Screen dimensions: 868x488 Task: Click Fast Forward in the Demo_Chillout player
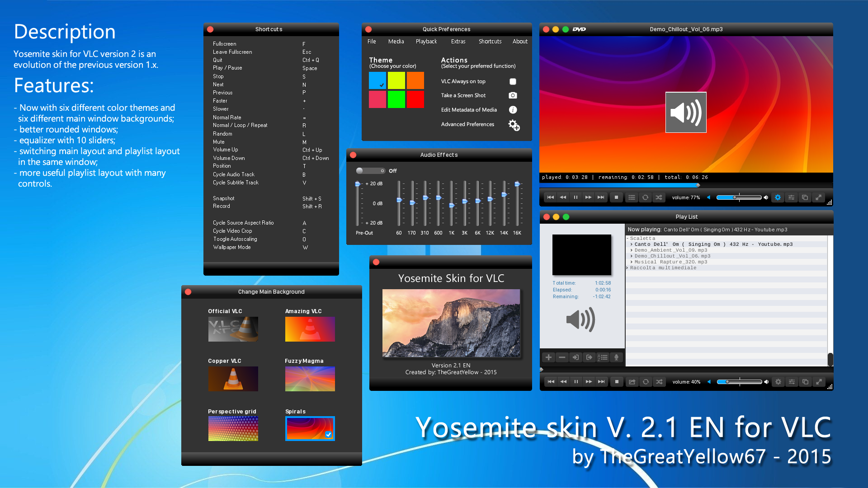(x=588, y=197)
